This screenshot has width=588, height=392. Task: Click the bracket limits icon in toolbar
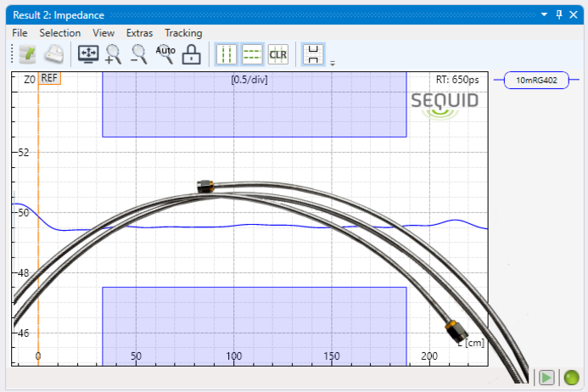[313, 54]
